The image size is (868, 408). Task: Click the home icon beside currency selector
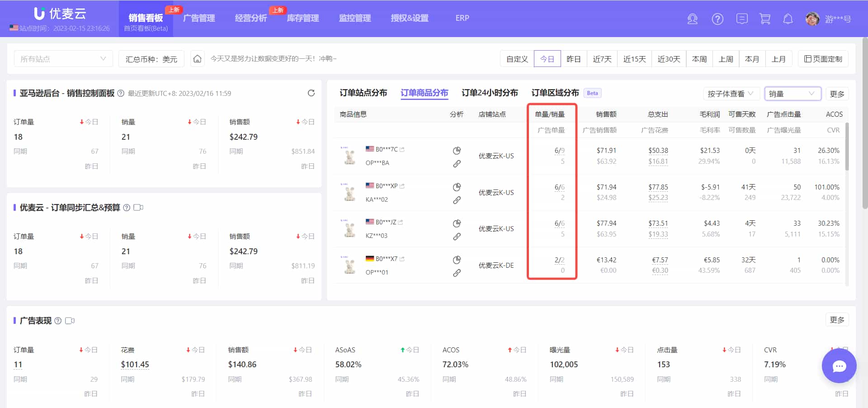(x=197, y=59)
